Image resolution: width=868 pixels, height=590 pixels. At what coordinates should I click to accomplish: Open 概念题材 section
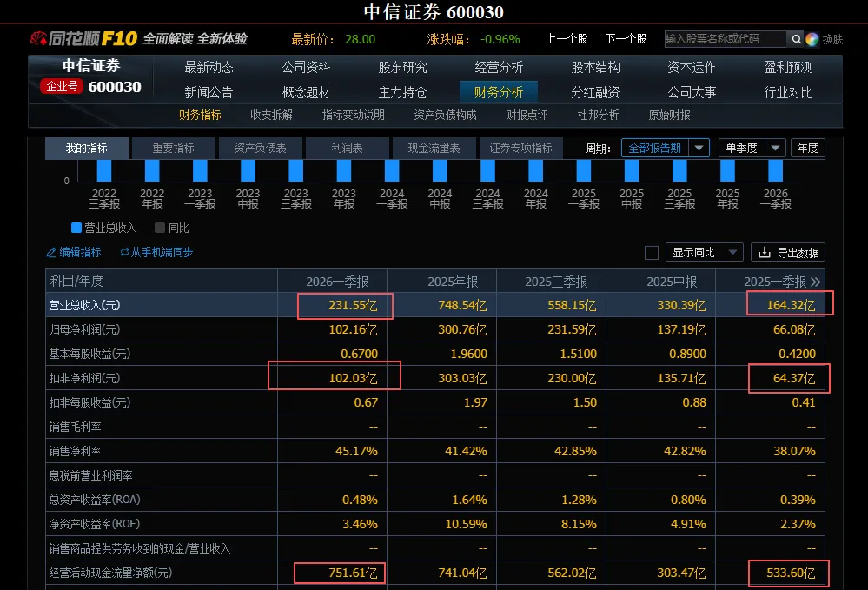coord(306,92)
